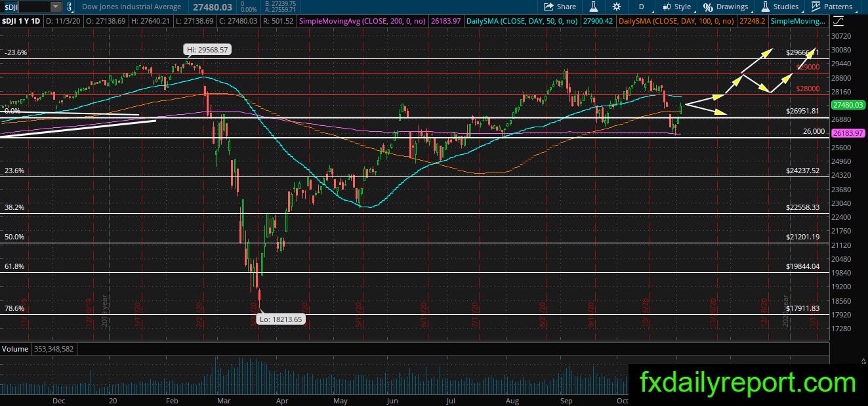Select the $19844.04 Fibonacci level label

click(x=802, y=266)
